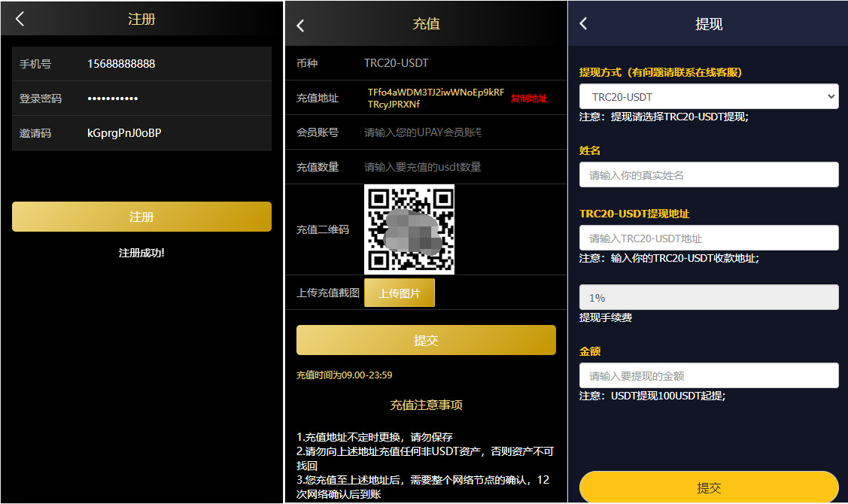Viewport: 848px width, 504px height.
Task: Click the 上传图片 upload image button
Action: coord(400,293)
